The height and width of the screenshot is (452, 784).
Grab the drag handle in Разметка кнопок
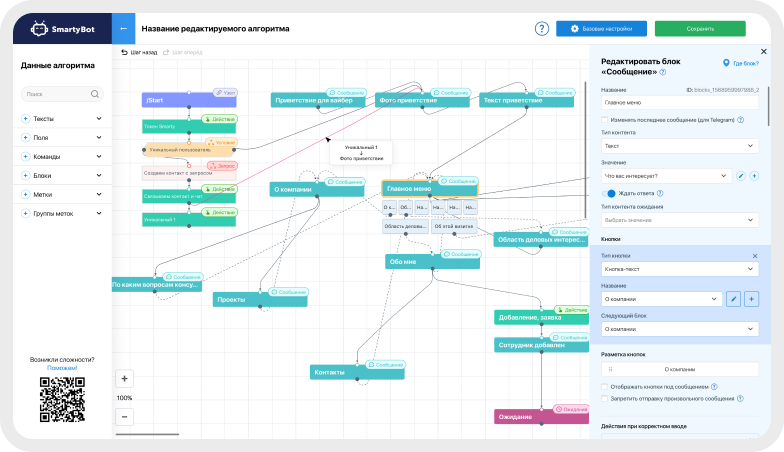click(610, 370)
